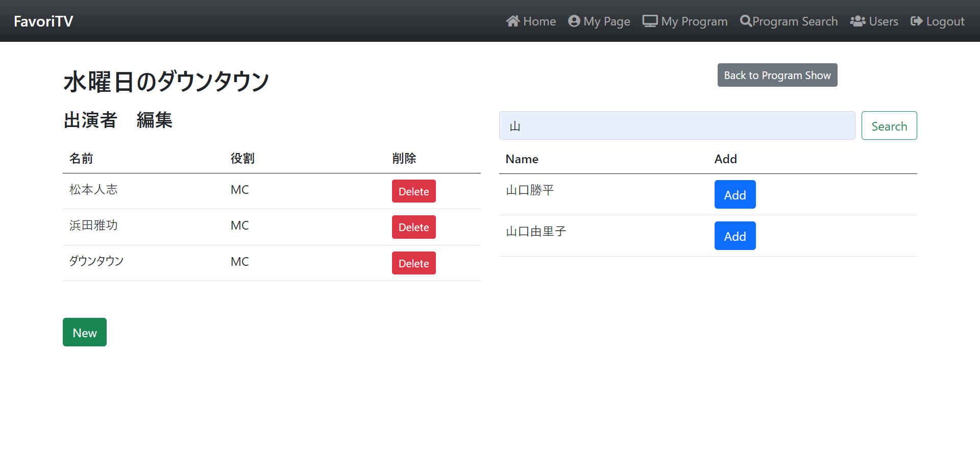Select search result 山口由里子

[x=536, y=232]
